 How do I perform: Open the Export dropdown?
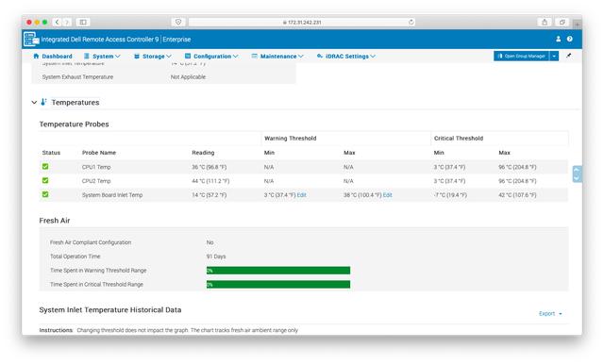click(x=550, y=314)
